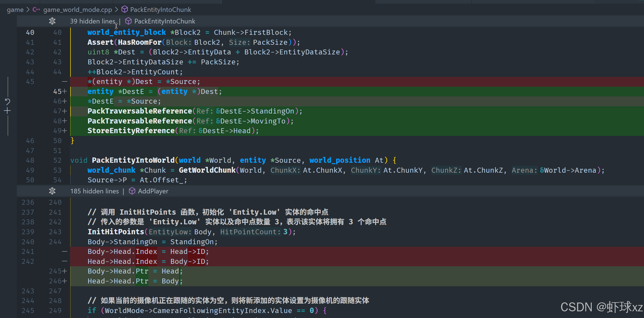Open the game folder breadcrumb
This screenshot has width=644, height=318.
click(x=15, y=10)
